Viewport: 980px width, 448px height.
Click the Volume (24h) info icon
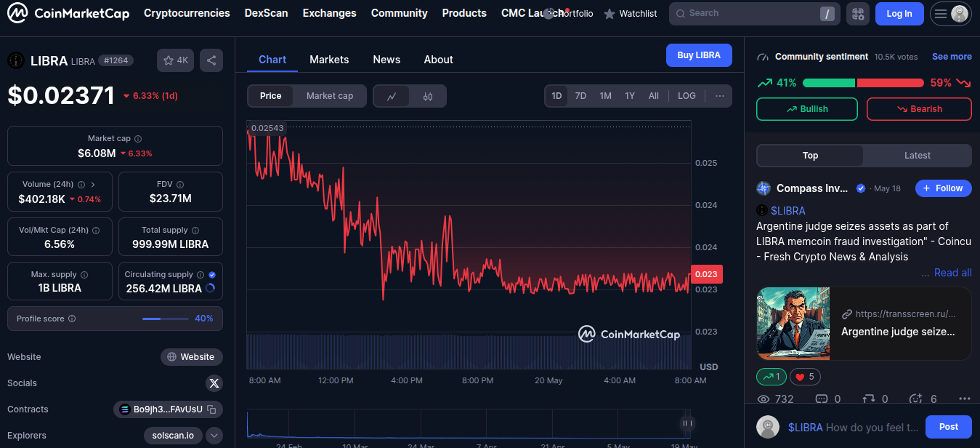[81, 185]
